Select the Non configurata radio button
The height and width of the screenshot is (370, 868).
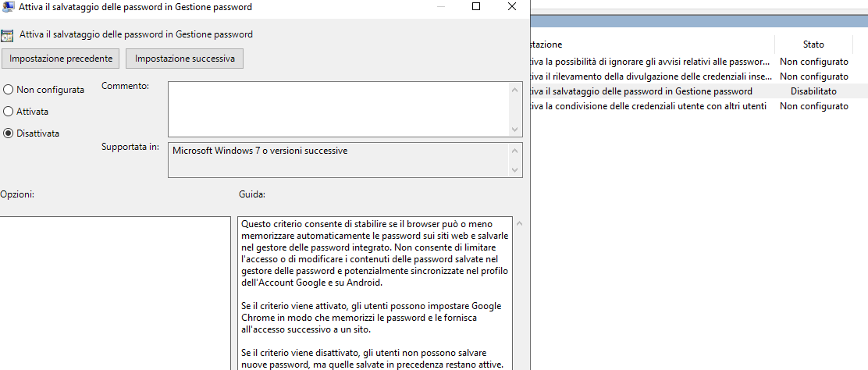(x=8, y=89)
